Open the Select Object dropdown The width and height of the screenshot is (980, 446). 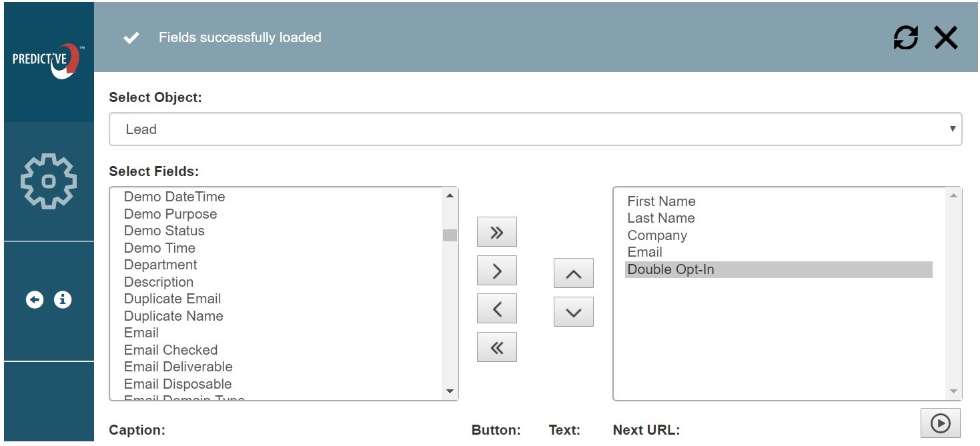[x=535, y=129]
